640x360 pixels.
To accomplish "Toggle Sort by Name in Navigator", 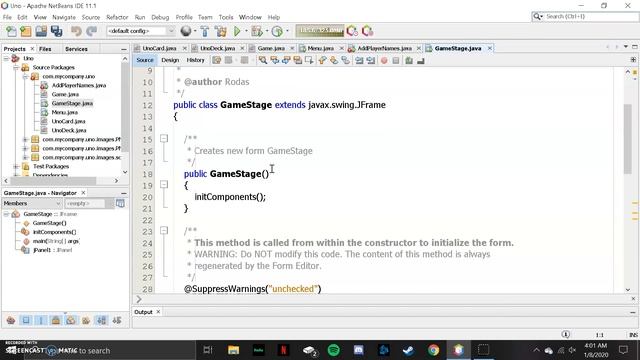I will pos(102,320).
